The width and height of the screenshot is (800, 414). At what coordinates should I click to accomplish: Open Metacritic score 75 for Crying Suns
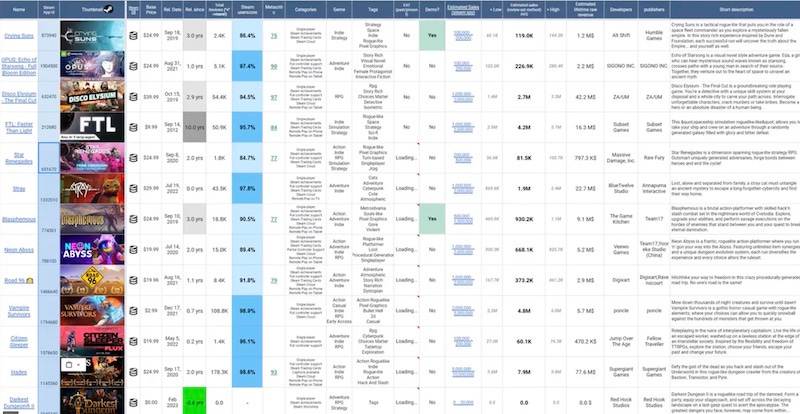coord(274,36)
